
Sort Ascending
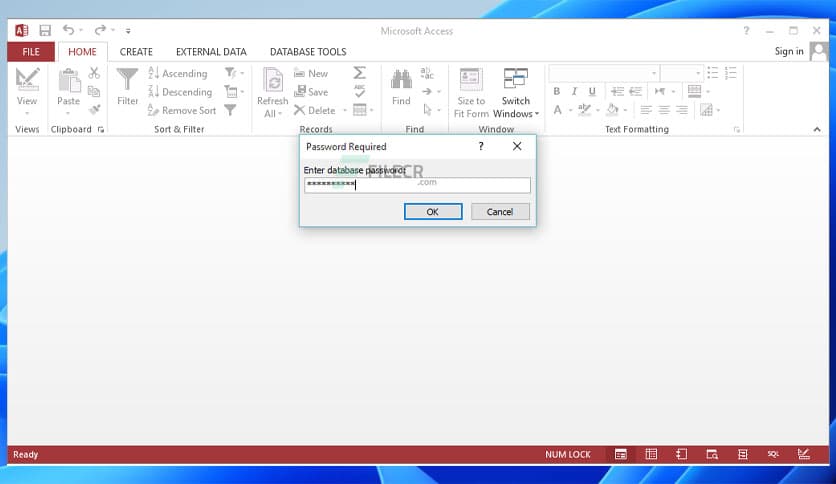178,73
